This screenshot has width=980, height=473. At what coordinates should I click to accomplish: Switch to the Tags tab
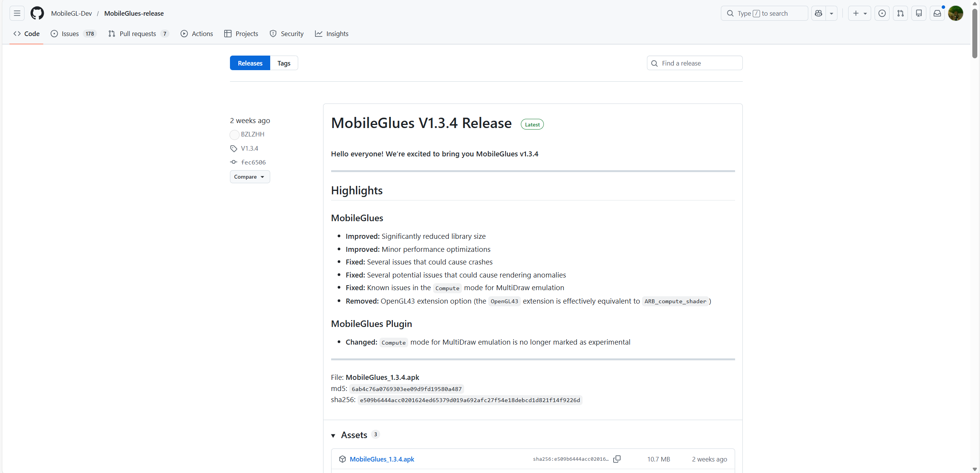pos(284,63)
